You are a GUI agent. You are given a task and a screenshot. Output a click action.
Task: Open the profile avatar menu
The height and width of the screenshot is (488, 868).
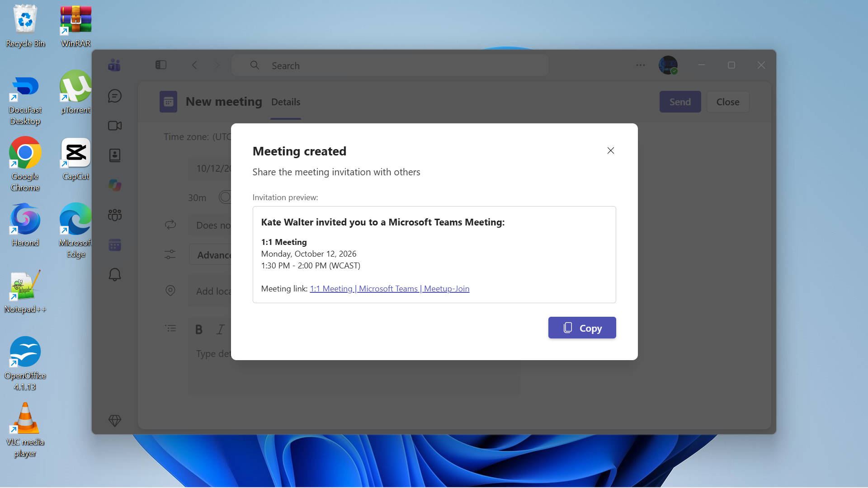[668, 65]
